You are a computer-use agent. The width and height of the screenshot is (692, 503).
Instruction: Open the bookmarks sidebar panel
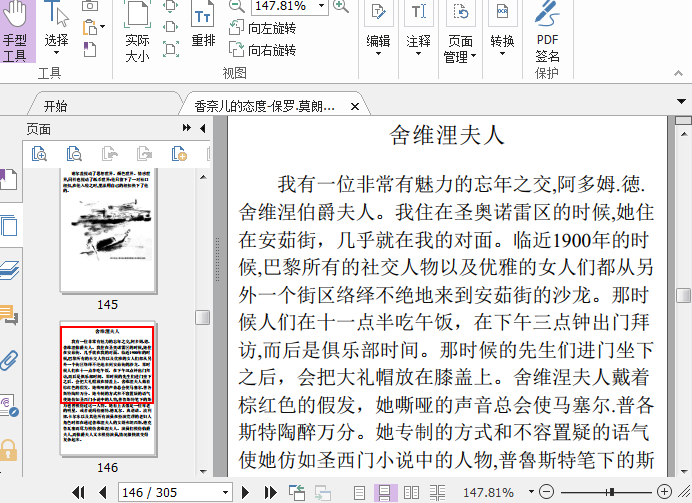pyautogui.click(x=8, y=180)
